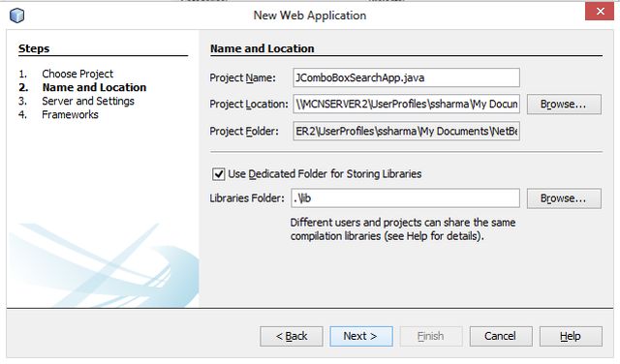Click the Libraries Folder text field
The width and height of the screenshot is (620, 364).
(x=405, y=198)
